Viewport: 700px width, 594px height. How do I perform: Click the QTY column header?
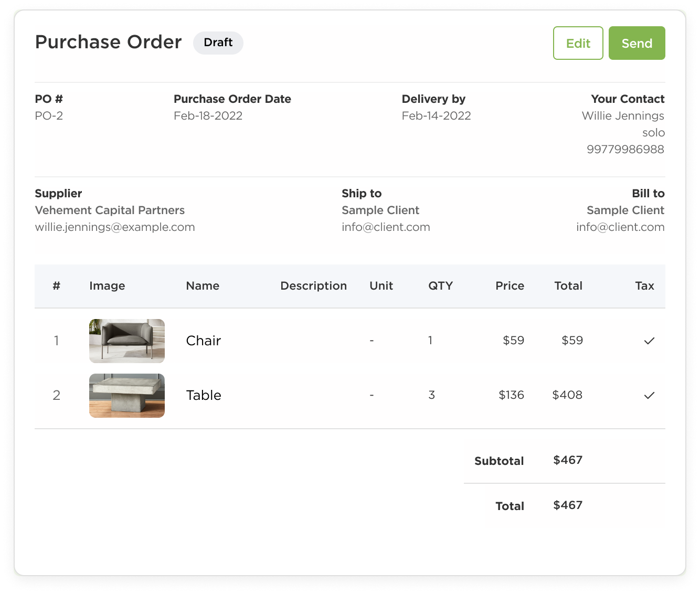pos(440,285)
